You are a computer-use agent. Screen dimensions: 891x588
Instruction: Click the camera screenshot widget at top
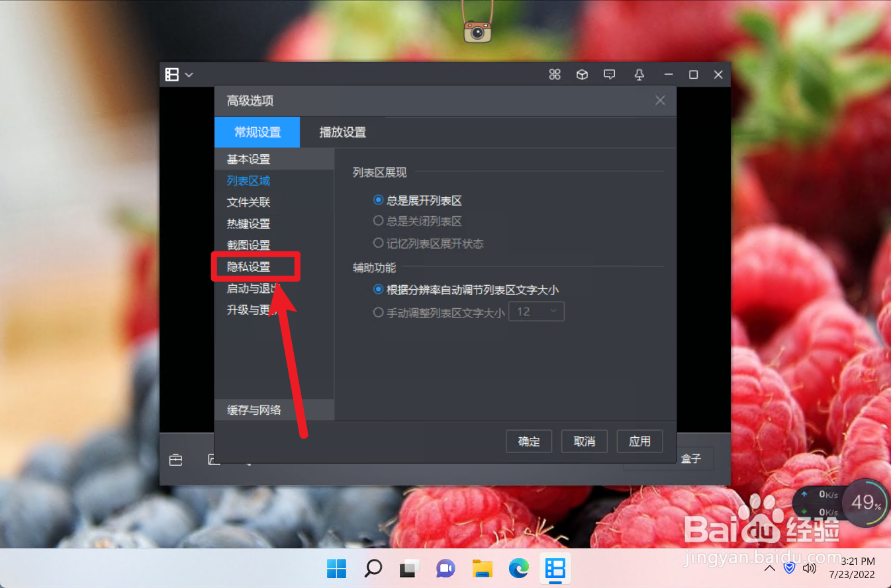point(477,31)
